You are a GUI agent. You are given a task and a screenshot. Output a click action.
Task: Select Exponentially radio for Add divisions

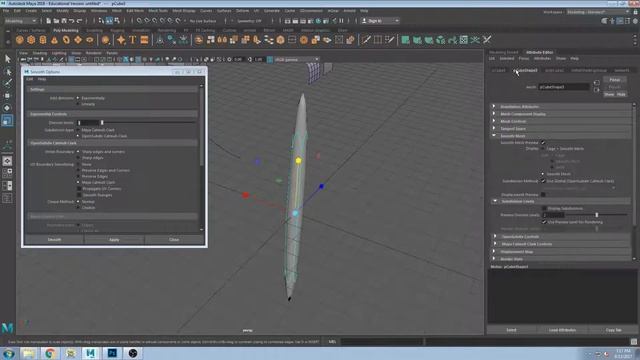[78, 98]
